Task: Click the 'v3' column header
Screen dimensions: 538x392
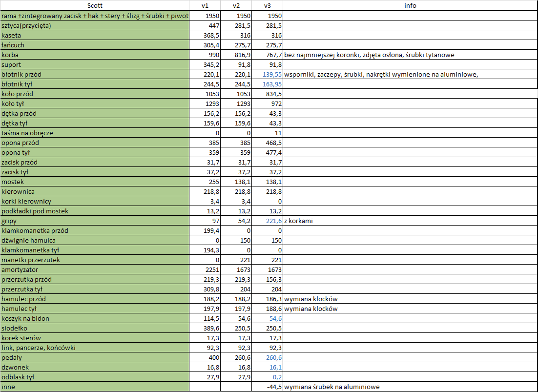Action: point(267,6)
